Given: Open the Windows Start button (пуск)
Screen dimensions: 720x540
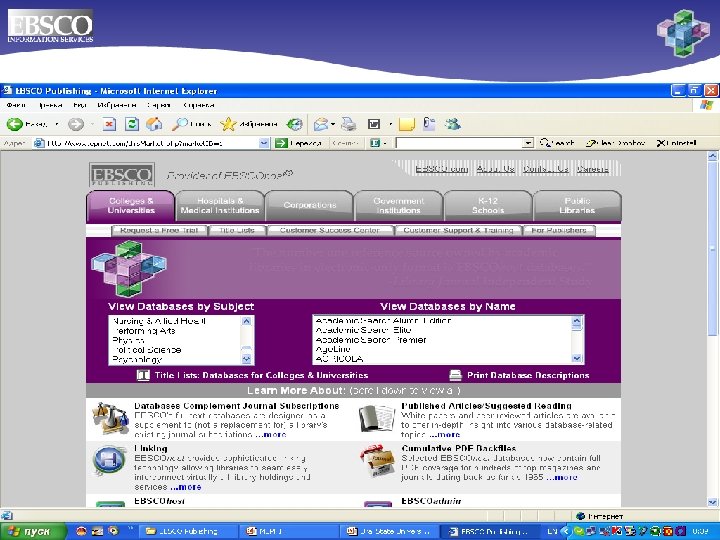Looking at the screenshot, I should point(32,531).
